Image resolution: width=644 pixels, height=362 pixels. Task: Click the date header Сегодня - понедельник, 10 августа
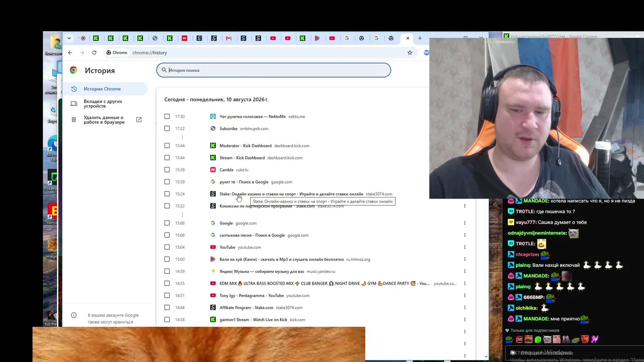[216, 100]
